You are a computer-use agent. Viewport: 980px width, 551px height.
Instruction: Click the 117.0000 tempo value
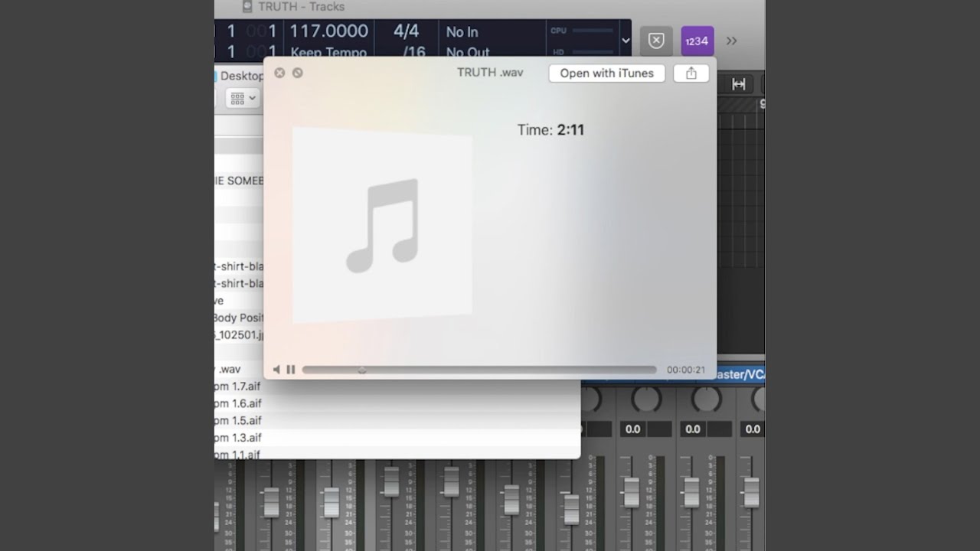[x=329, y=31]
